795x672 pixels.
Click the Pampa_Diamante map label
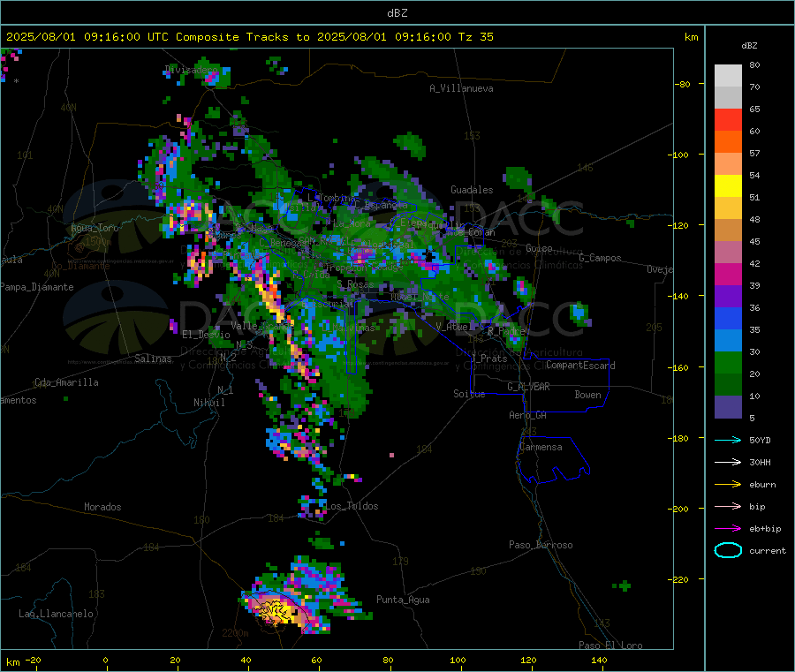[x=37, y=287]
